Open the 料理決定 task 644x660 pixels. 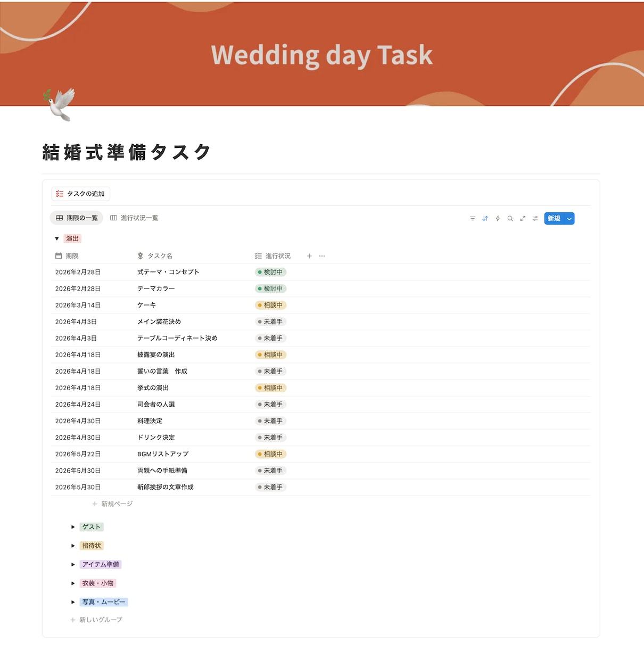point(150,420)
